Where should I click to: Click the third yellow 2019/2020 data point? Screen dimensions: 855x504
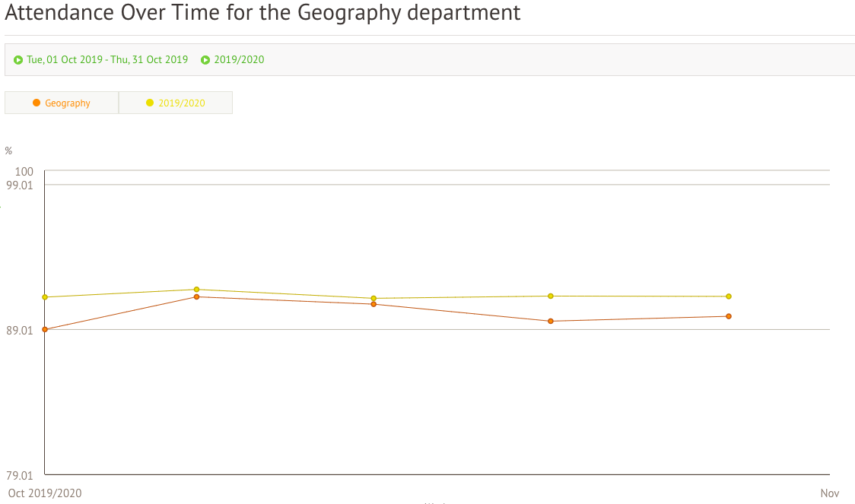[x=373, y=298]
